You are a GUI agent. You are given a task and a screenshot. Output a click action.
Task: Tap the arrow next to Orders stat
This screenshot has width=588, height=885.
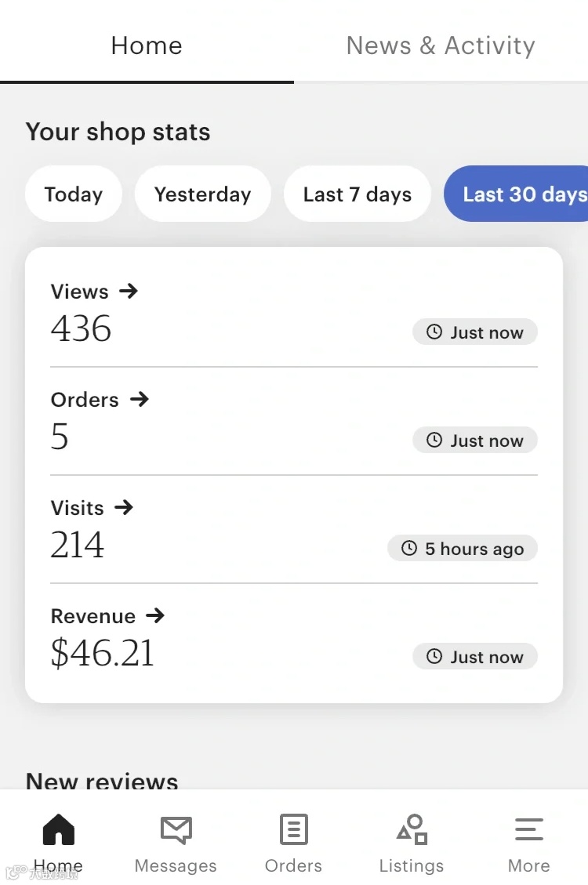(140, 400)
